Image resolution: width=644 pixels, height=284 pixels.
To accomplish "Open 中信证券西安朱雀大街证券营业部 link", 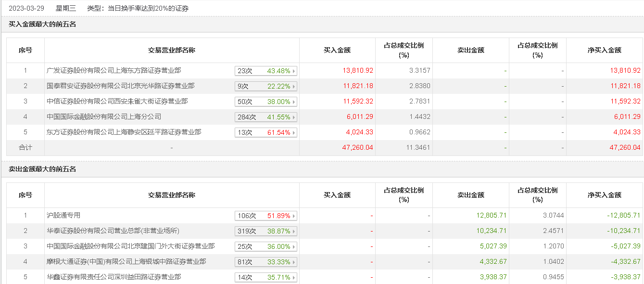I will click(117, 102).
